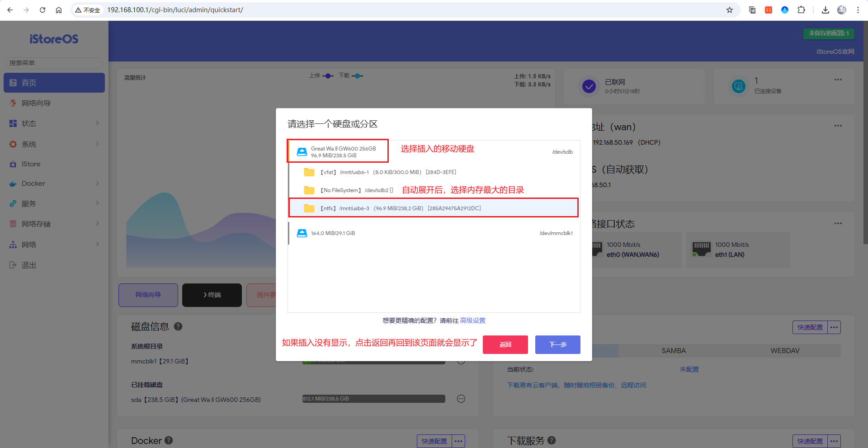This screenshot has width=868, height=448.
Task: Open browser home page icon
Action: [x=59, y=10]
